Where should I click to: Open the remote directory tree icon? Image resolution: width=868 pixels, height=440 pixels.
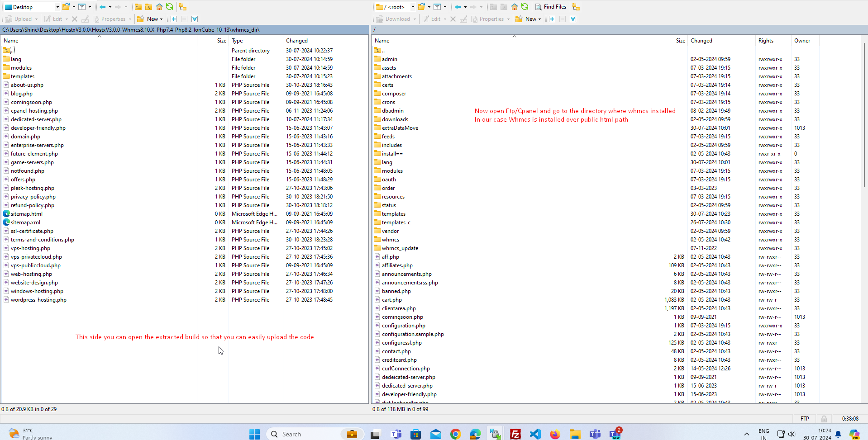tap(576, 7)
